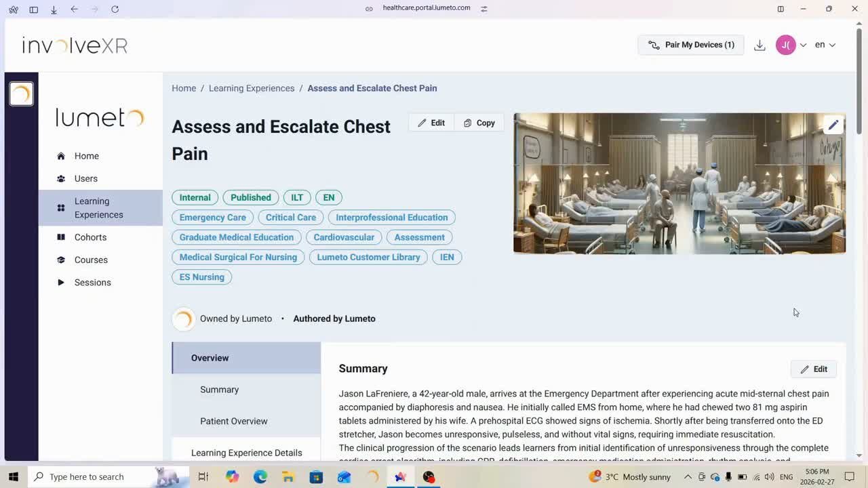Follow the Learning Experiences breadcrumb link
The image size is (868, 488).
click(252, 88)
